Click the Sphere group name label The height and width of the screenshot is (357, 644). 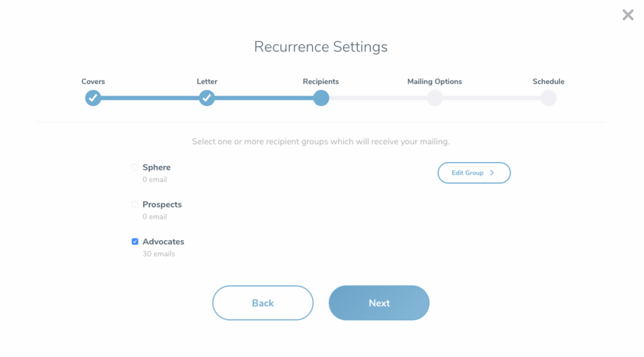(x=157, y=168)
